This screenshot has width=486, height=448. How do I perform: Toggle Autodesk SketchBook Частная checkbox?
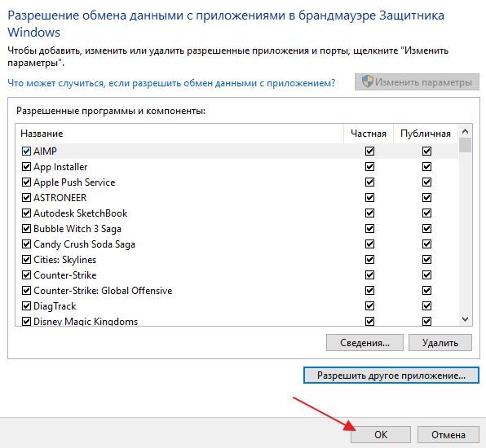(369, 213)
